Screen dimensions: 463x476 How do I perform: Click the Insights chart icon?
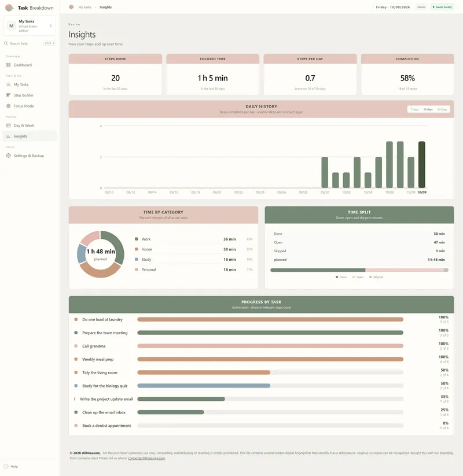click(9, 136)
